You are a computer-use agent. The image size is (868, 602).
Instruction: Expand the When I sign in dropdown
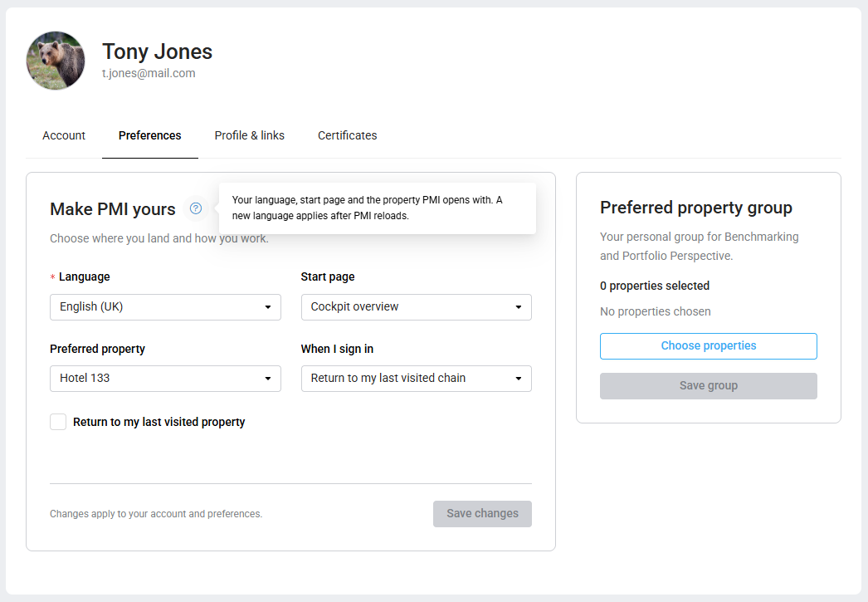tap(417, 379)
